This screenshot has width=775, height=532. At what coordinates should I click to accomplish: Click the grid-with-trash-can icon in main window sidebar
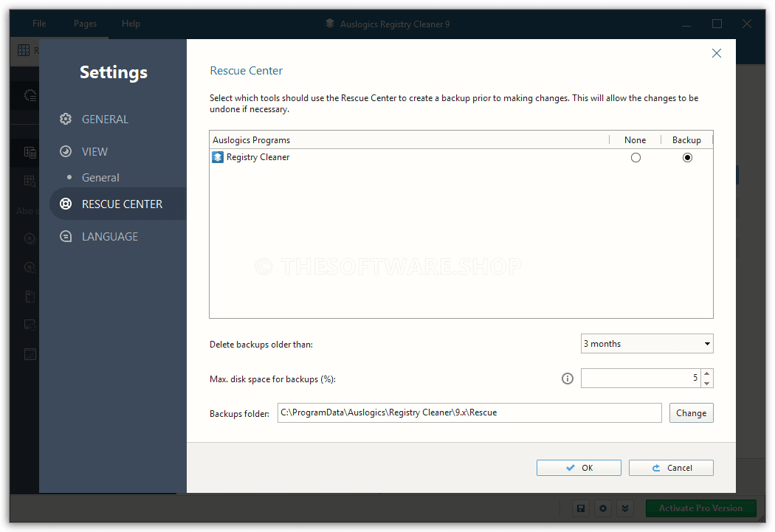pyautogui.click(x=30, y=153)
